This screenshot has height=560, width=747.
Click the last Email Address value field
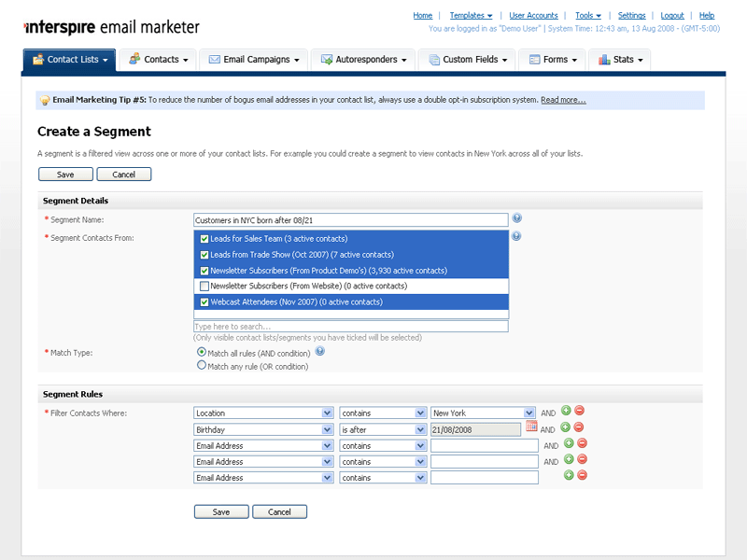[485, 478]
